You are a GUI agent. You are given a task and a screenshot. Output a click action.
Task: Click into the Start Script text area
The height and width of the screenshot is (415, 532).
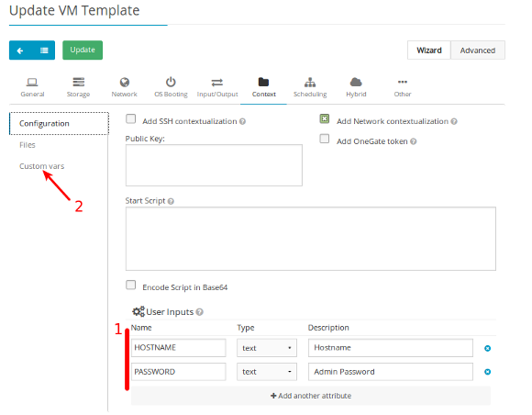point(310,239)
